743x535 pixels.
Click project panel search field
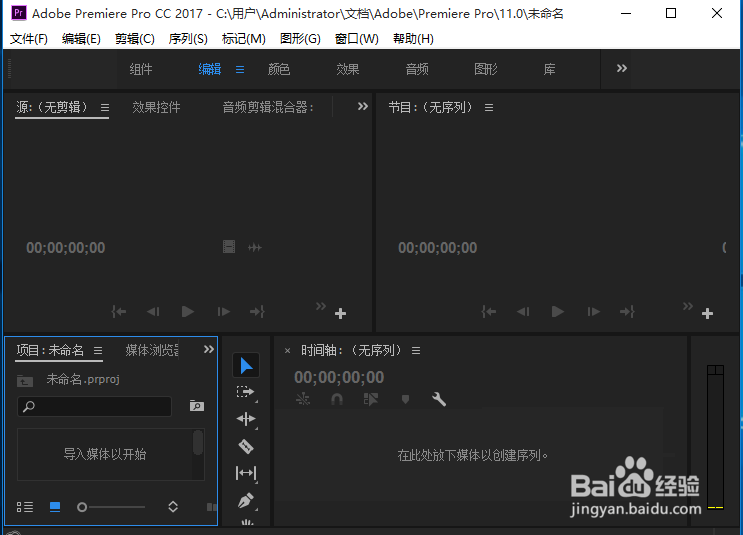click(94, 406)
